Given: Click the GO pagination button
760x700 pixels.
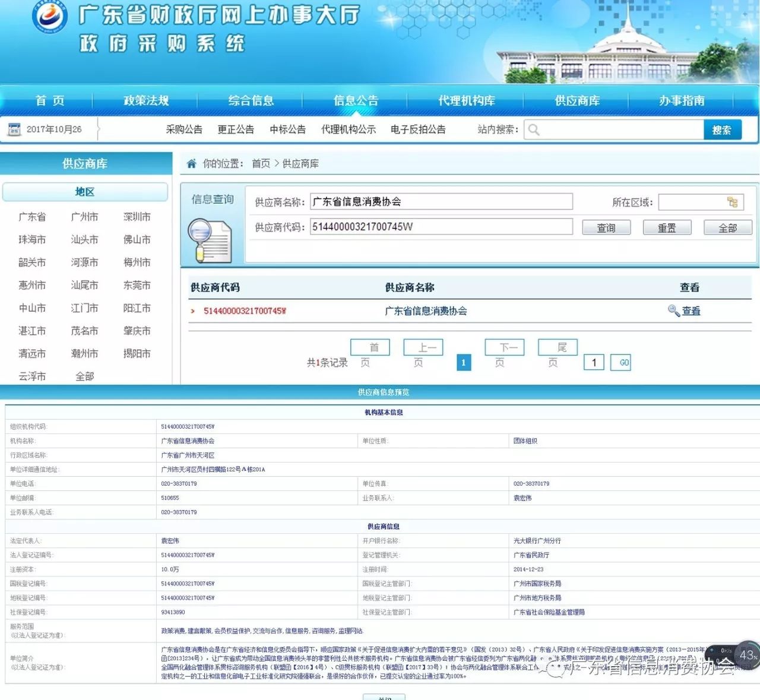Looking at the screenshot, I should click(x=621, y=363).
